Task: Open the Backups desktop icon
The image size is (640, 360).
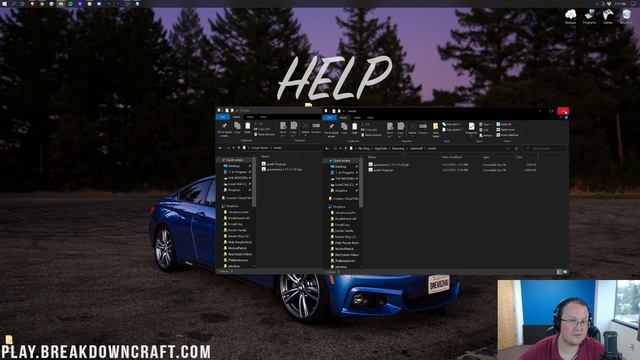Action: [570, 17]
